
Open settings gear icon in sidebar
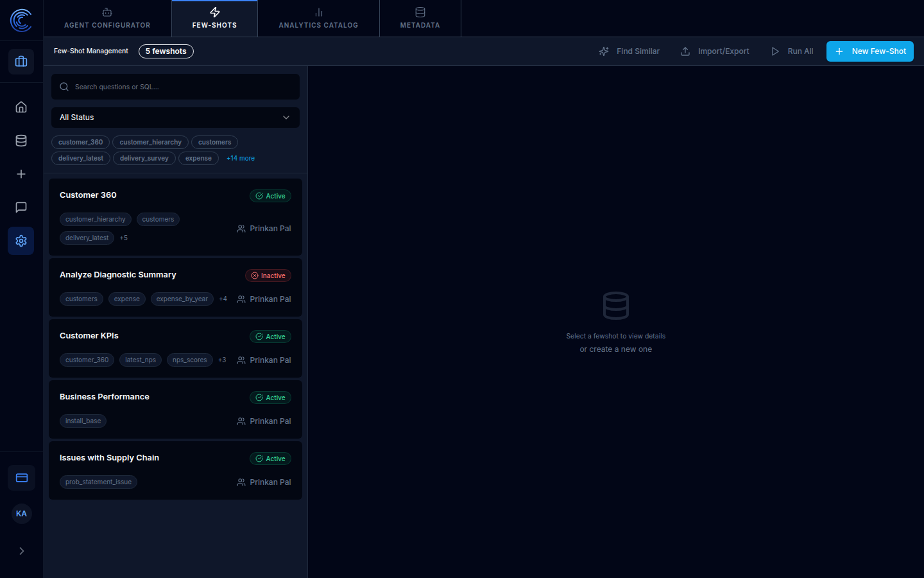pyautogui.click(x=21, y=241)
